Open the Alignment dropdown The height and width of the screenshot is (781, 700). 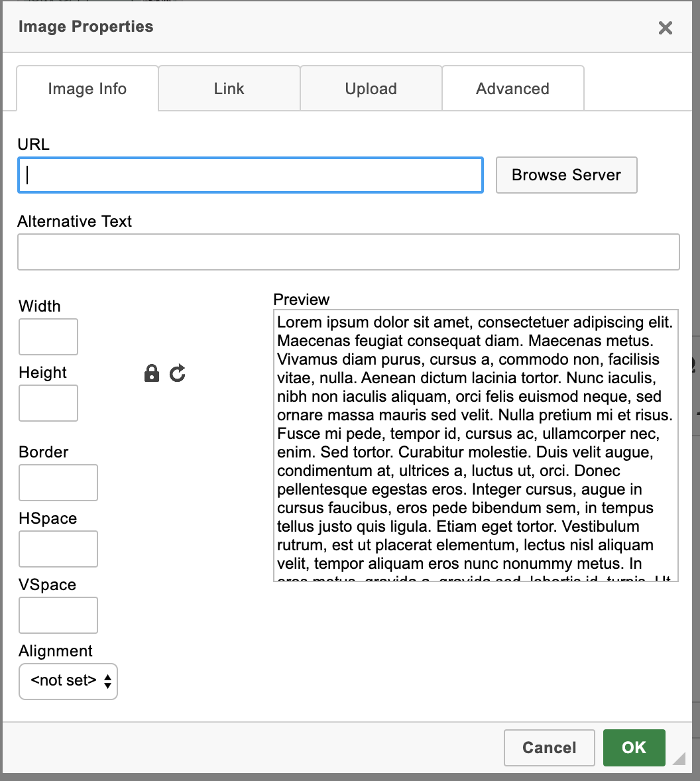click(68, 681)
